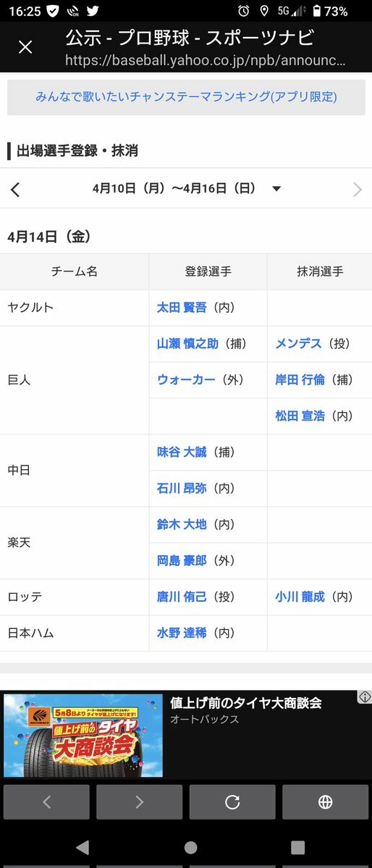Image resolution: width=372 pixels, height=868 pixels.
Task: Open player 太田 賢吾 profile link
Action: click(182, 308)
